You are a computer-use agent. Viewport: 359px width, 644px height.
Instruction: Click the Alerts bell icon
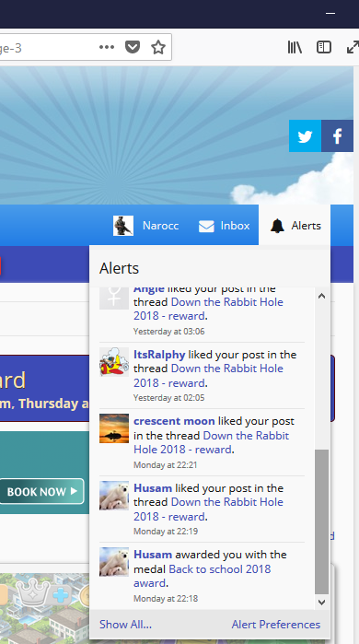[277, 226]
